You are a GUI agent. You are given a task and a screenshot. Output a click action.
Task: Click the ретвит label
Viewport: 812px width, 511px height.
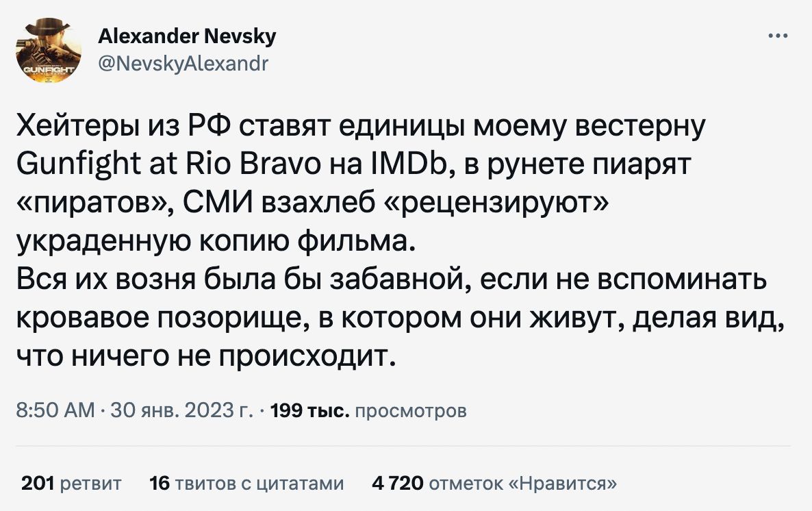[91, 484]
